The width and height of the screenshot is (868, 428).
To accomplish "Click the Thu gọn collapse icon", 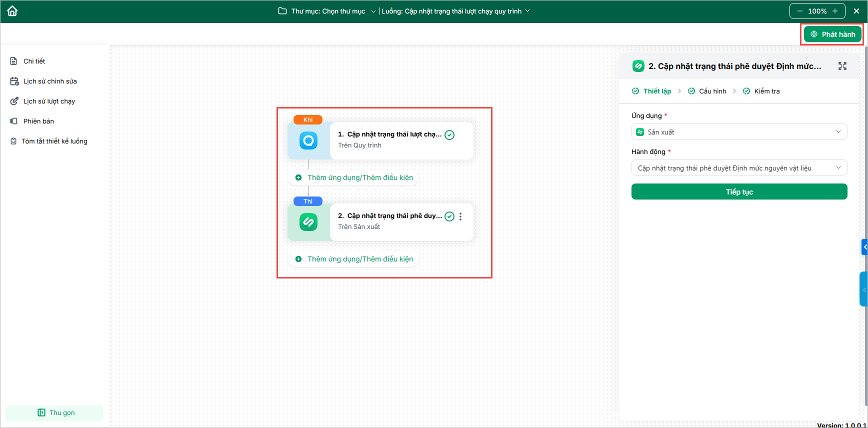I will (x=41, y=412).
